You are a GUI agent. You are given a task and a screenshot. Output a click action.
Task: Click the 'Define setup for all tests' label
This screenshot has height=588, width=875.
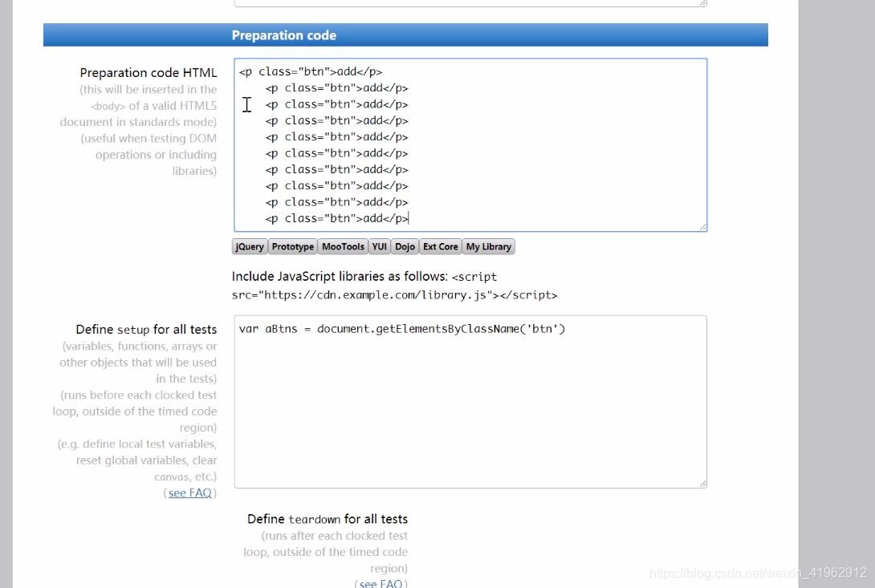coord(146,330)
